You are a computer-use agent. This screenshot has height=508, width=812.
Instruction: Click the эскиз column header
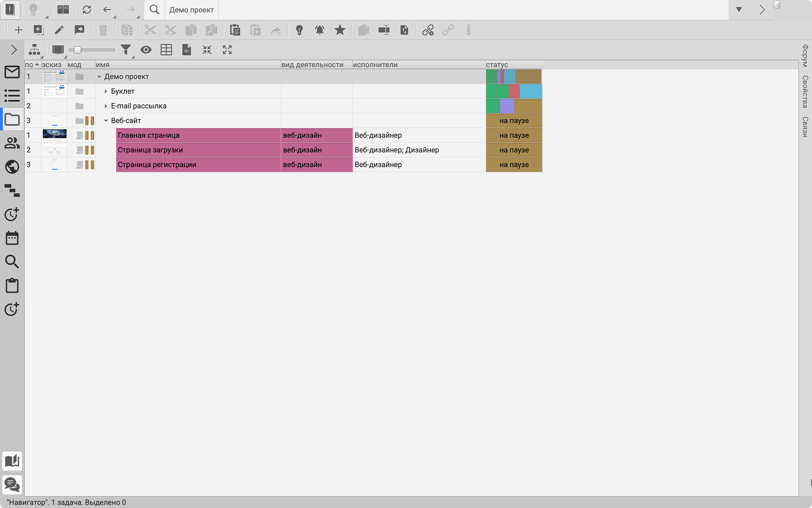click(x=54, y=65)
